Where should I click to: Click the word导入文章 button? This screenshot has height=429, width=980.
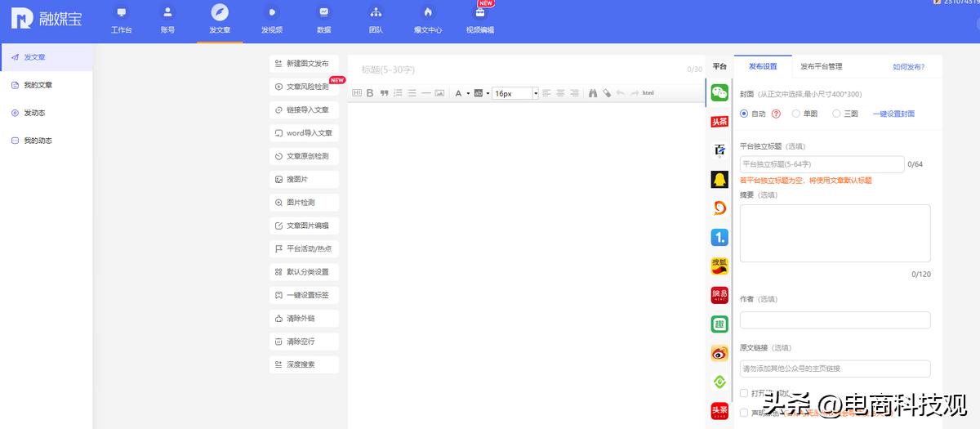tap(304, 132)
